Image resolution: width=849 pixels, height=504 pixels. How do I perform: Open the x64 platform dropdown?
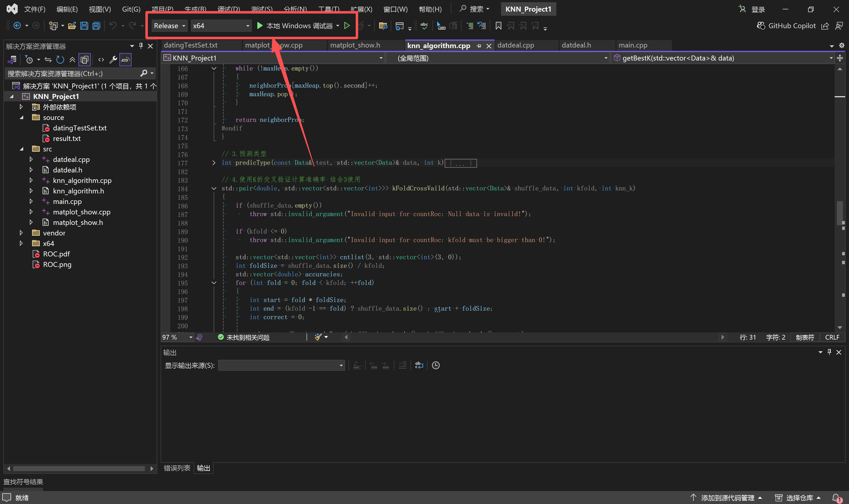[221, 26]
